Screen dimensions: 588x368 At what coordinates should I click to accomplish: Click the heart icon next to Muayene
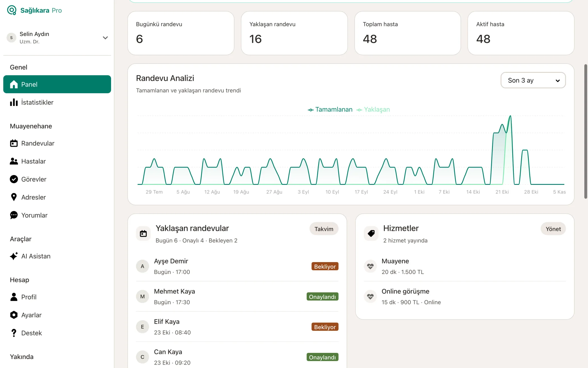click(370, 266)
